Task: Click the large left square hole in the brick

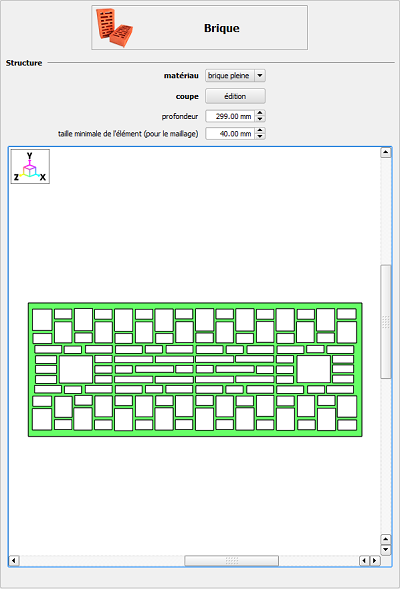Action: click(76, 369)
